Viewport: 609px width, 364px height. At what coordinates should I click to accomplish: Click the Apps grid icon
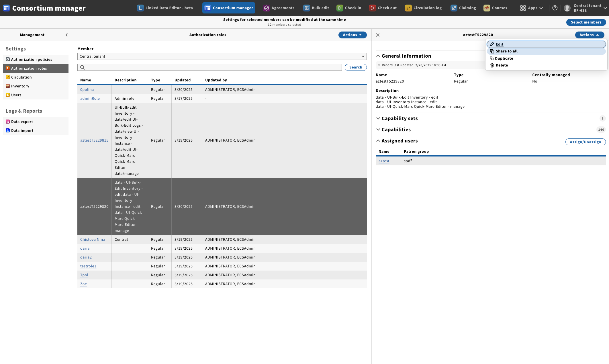point(523,8)
